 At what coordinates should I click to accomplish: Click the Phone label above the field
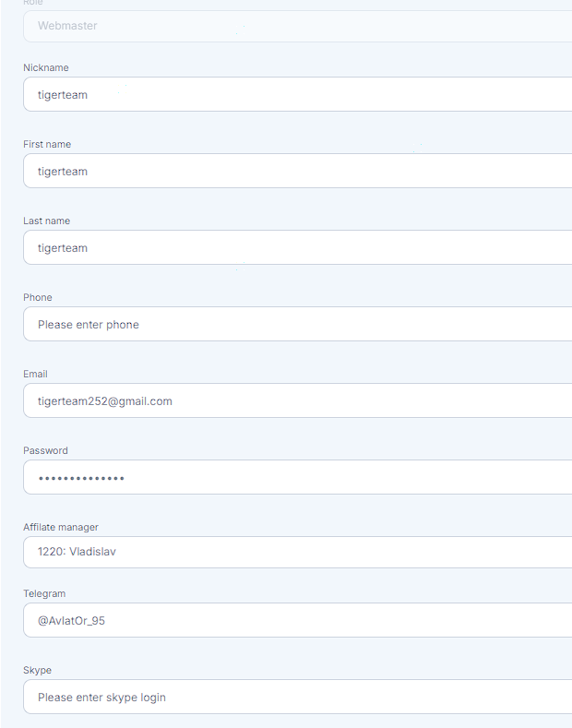click(x=38, y=298)
